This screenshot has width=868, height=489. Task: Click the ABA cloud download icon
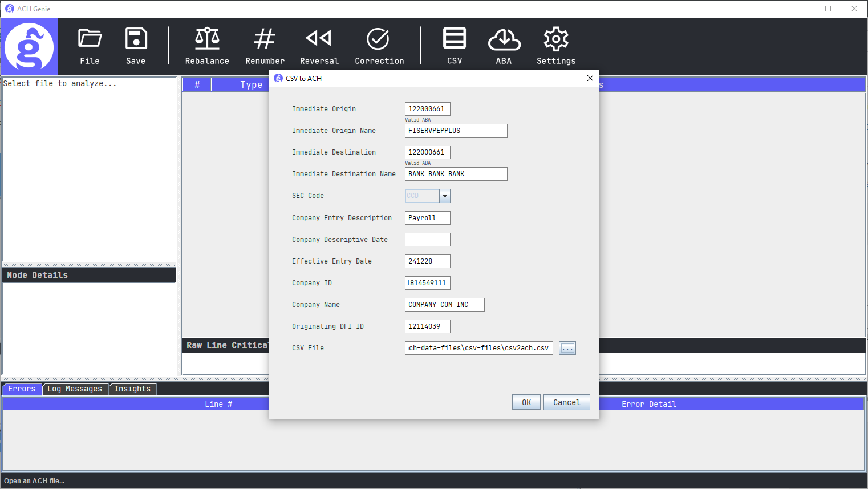(x=504, y=39)
